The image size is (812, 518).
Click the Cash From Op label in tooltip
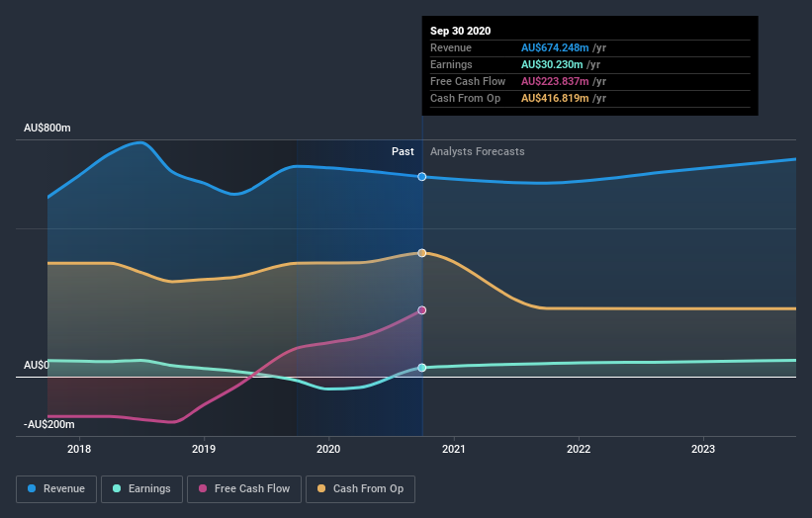point(466,98)
